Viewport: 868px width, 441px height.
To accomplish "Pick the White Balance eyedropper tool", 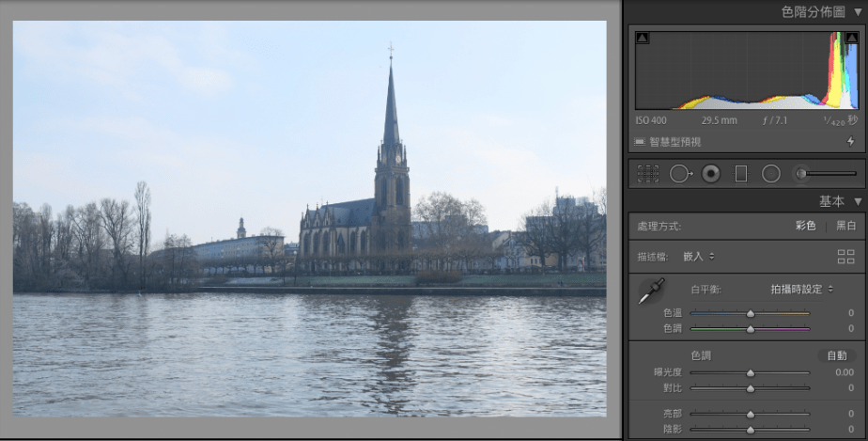I will tap(649, 292).
